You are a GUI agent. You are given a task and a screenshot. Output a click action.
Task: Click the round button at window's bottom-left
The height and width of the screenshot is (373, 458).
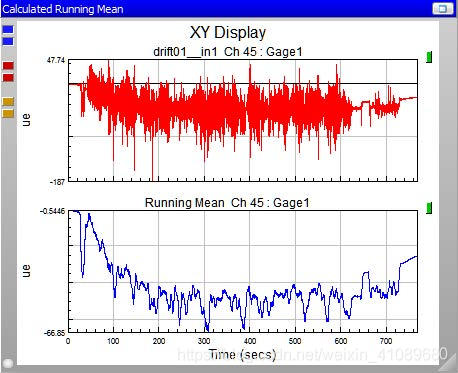7,363
